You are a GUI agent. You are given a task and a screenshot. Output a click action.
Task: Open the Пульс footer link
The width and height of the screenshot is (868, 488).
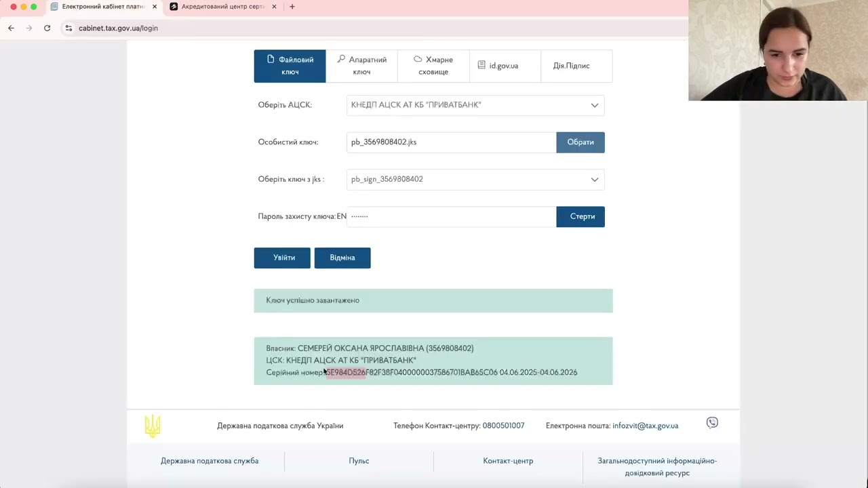359,461
